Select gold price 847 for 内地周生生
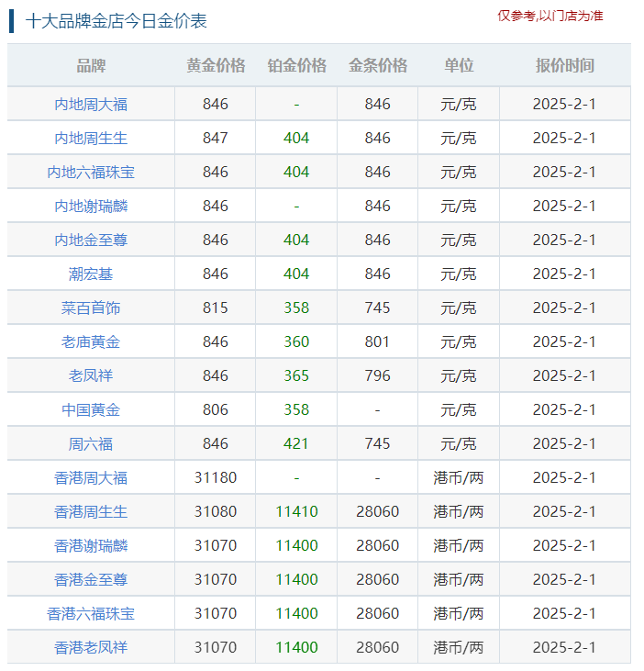 pos(216,138)
